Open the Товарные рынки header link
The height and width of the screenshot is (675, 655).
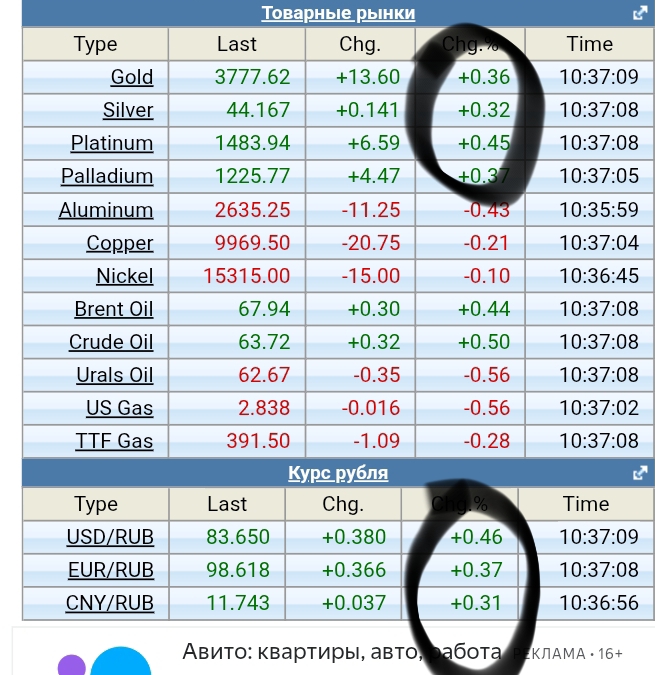338,13
